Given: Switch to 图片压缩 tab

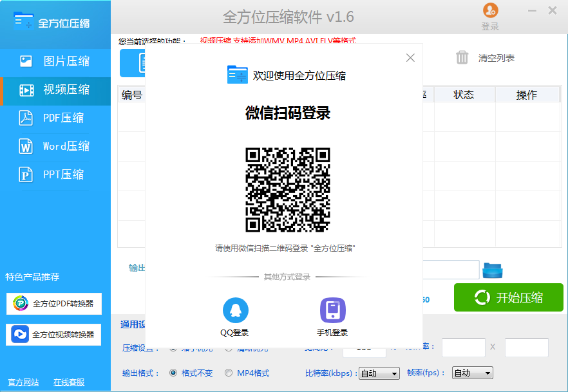Looking at the screenshot, I should click(x=55, y=61).
